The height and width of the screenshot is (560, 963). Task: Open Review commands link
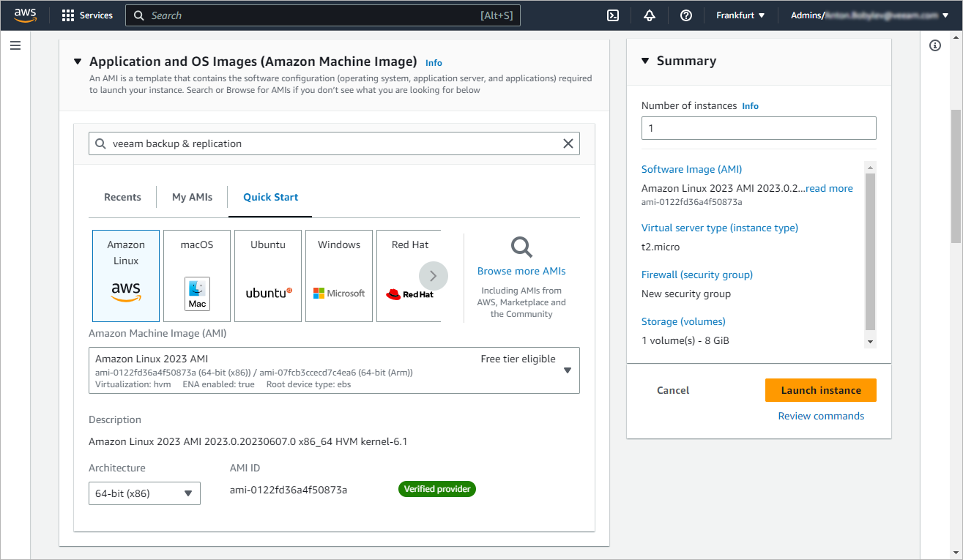(821, 416)
